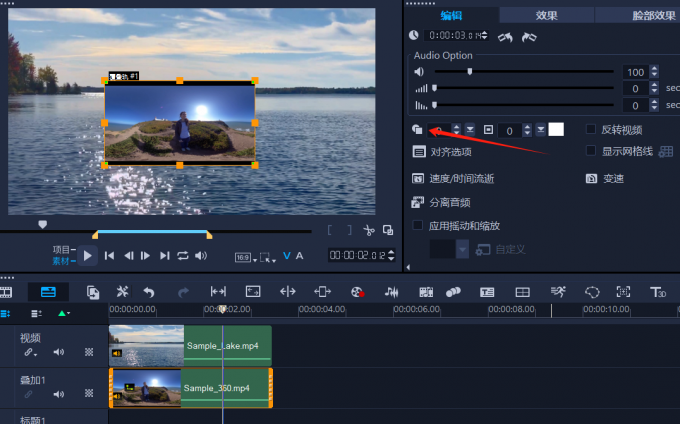Set mark-in with left bracket
Viewport: 680px width, 424px height.
[330, 230]
